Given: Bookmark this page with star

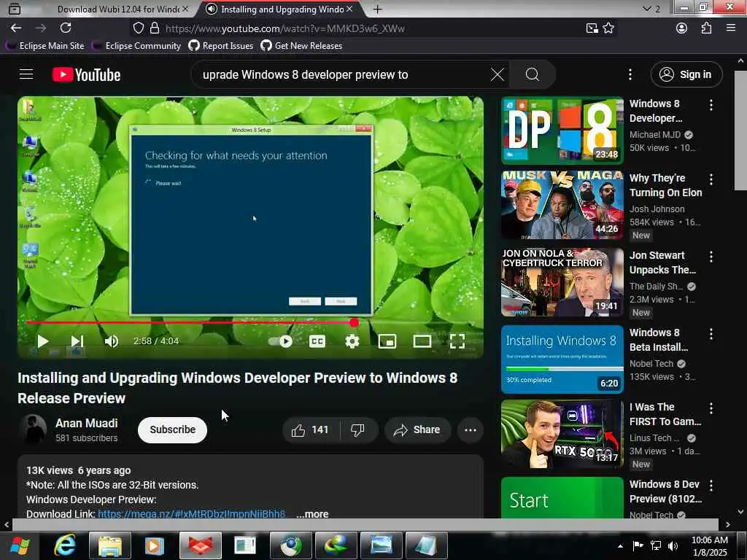Looking at the screenshot, I should point(608,28).
